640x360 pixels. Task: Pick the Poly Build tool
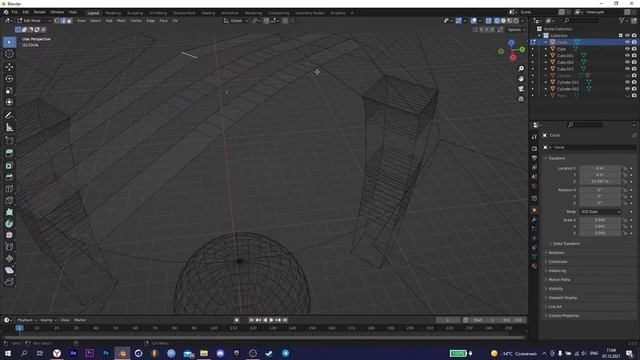(x=9, y=212)
